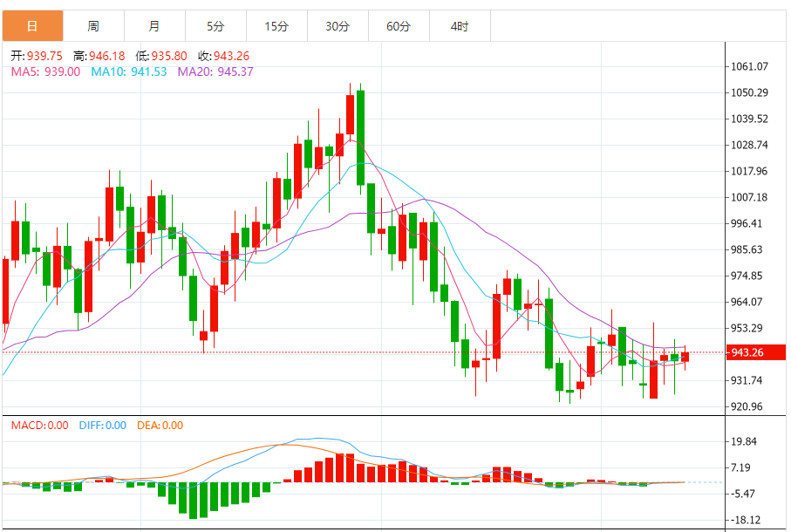Open the 15分 timeframe tab

coord(277,26)
